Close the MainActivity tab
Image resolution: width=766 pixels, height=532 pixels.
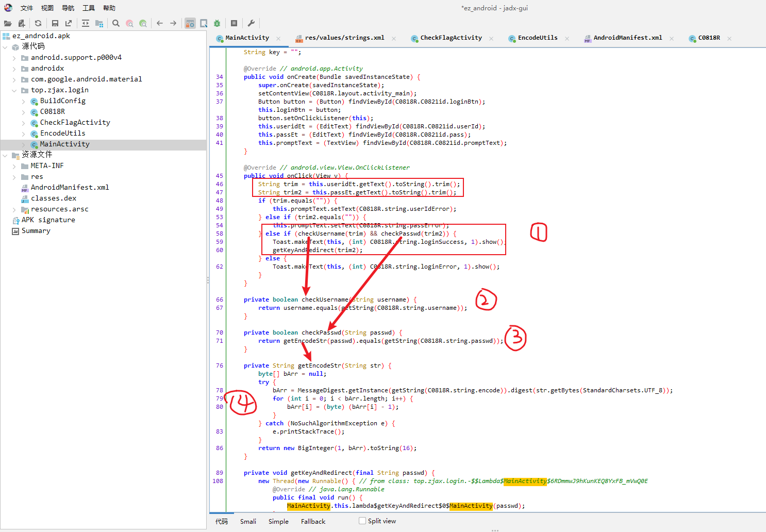pos(278,39)
